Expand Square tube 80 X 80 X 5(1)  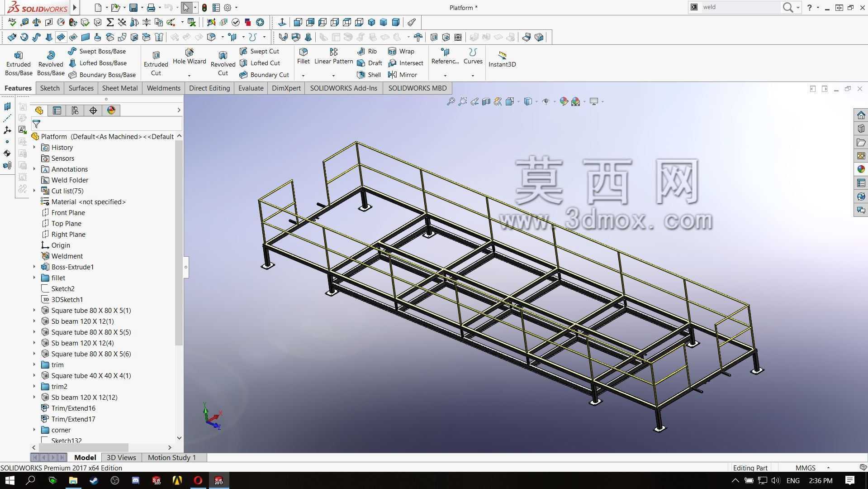coord(34,310)
